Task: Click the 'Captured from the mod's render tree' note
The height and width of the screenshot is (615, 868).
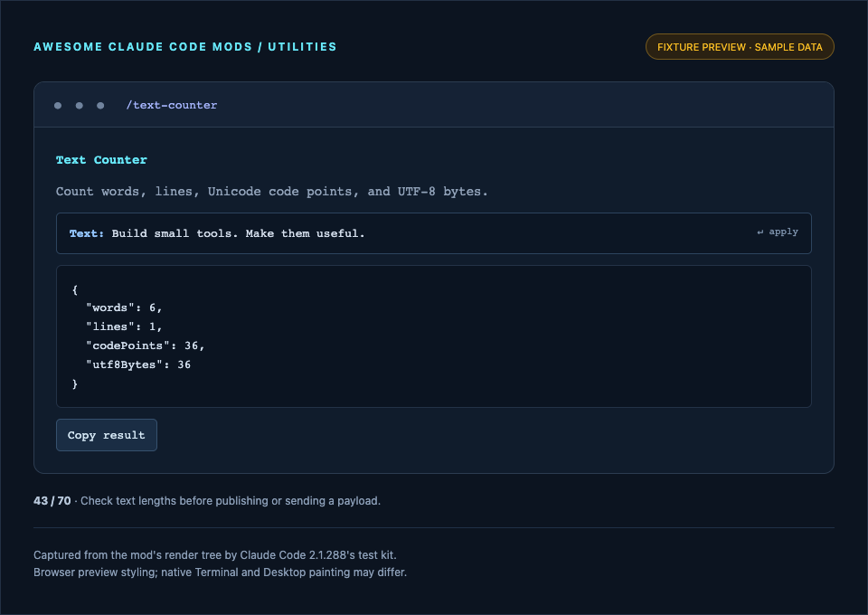Action: click(x=215, y=555)
